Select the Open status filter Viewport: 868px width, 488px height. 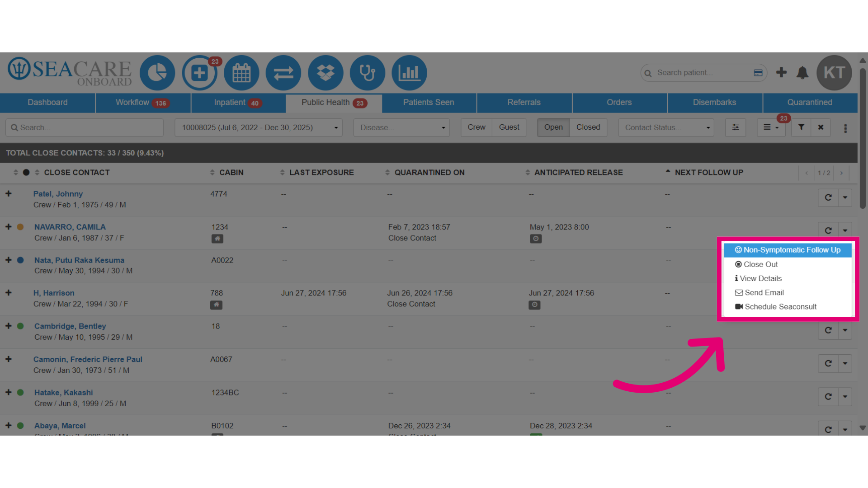click(553, 127)
